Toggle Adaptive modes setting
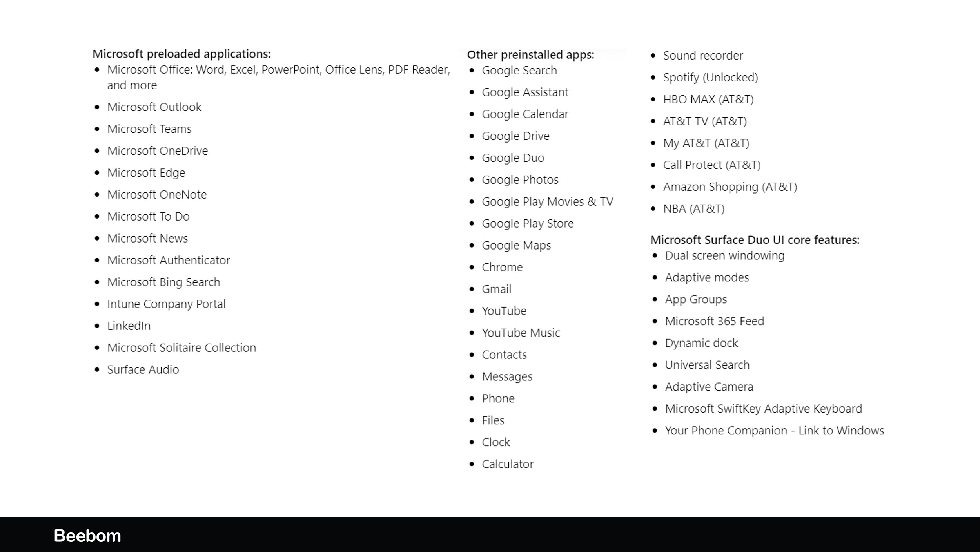 (707, 276)
